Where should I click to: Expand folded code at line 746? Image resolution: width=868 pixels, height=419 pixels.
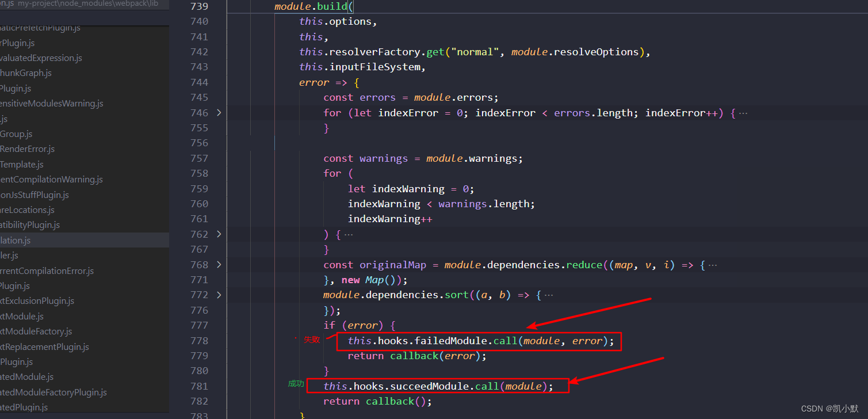coord(219,113)
